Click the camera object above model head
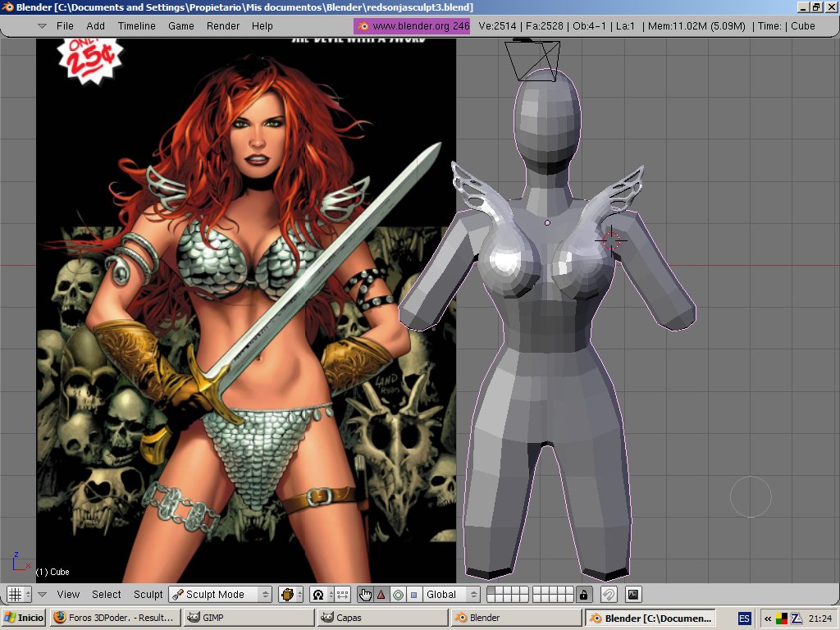840x630 pixels. pyautogui.click(x=532, y=60)
